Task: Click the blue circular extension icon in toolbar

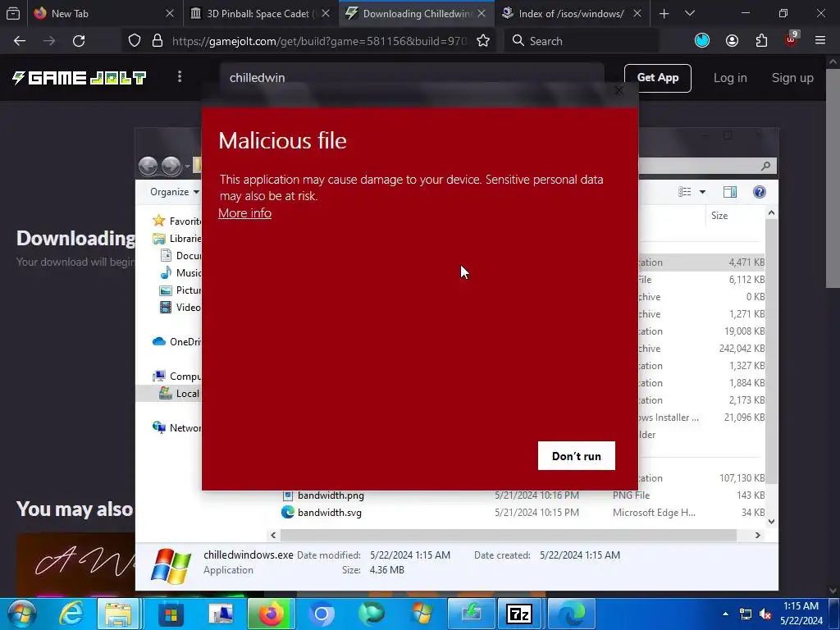Action: (x=702, y=41)
